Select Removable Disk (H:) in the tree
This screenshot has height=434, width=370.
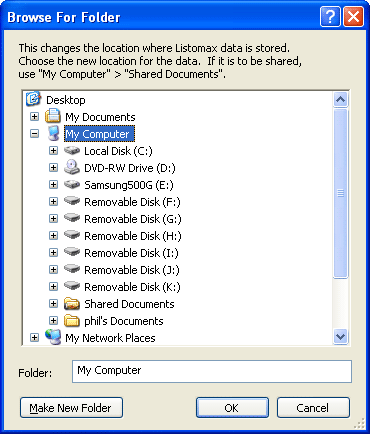pos(133,236)
